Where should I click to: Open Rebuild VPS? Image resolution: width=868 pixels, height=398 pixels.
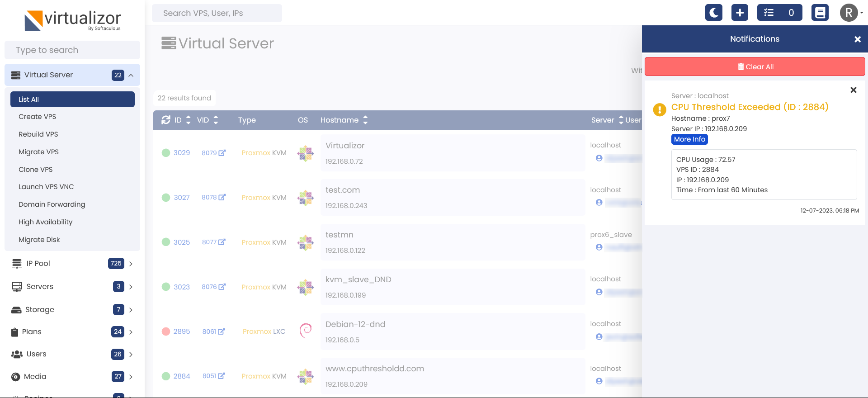pos(38,134)
